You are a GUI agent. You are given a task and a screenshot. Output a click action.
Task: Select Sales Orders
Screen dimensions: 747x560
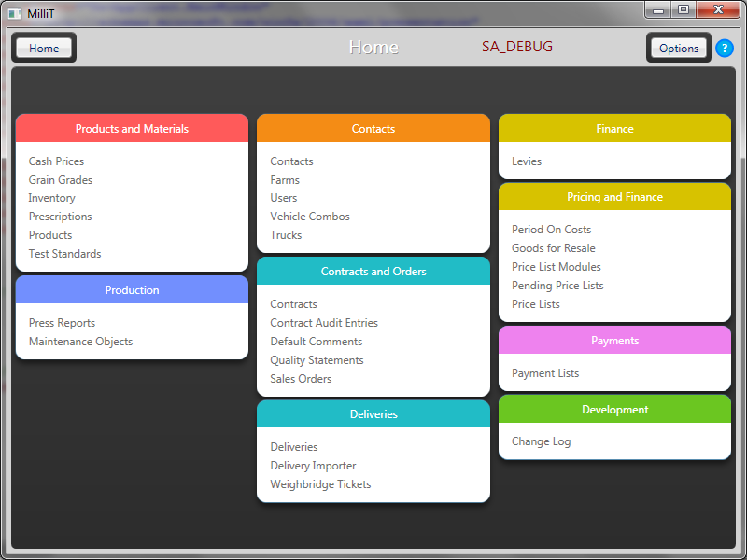coord(301,379)
